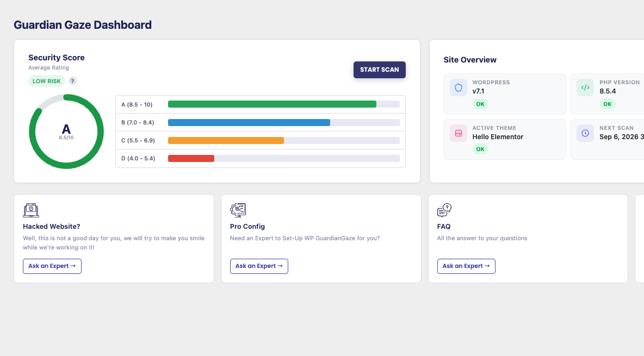Click the Site Overview heading
The height and width of the screenshot is (356, 644).
(470, 60)
